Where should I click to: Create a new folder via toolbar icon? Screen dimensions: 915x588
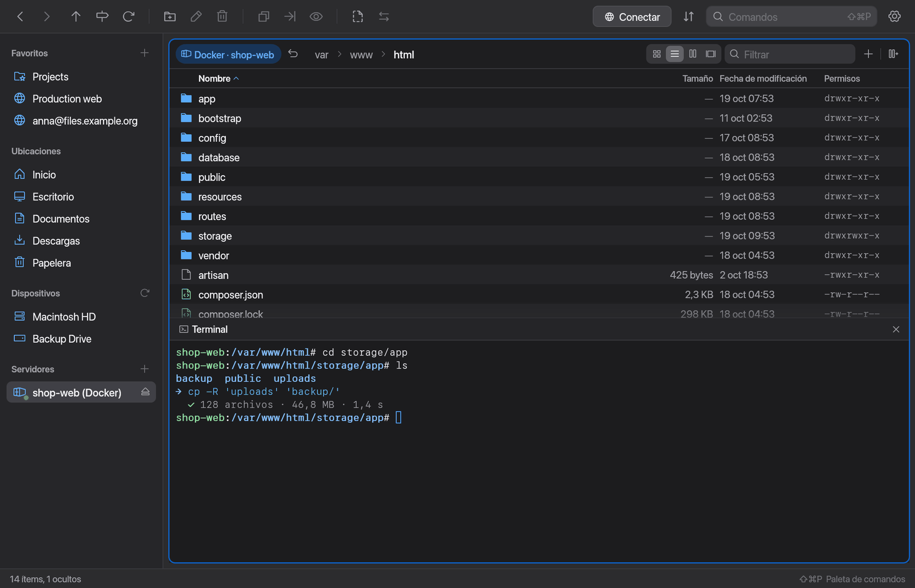tap(170, 17)
